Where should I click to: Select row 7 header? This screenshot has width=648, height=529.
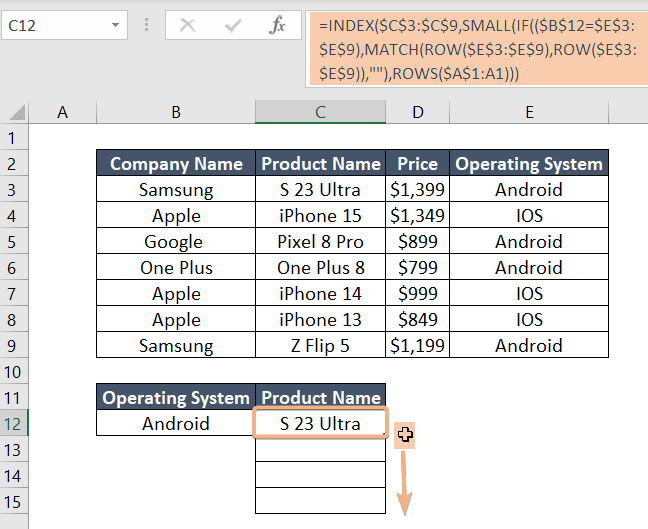coord(12,294)
